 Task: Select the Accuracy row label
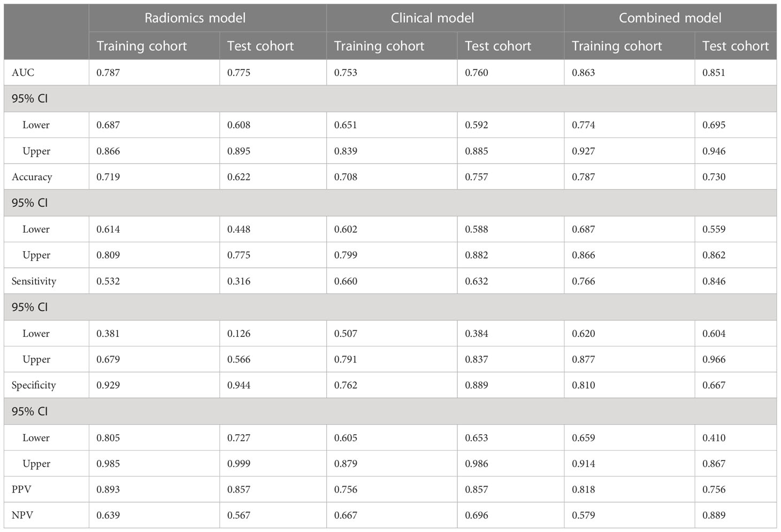pyautogui.click(x=32, y=177)
